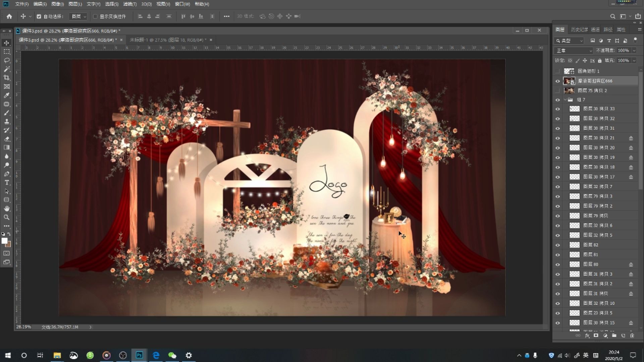644x362 pixels.
Task: Add layer mask at panel bottom
Action: click(596, 335)
